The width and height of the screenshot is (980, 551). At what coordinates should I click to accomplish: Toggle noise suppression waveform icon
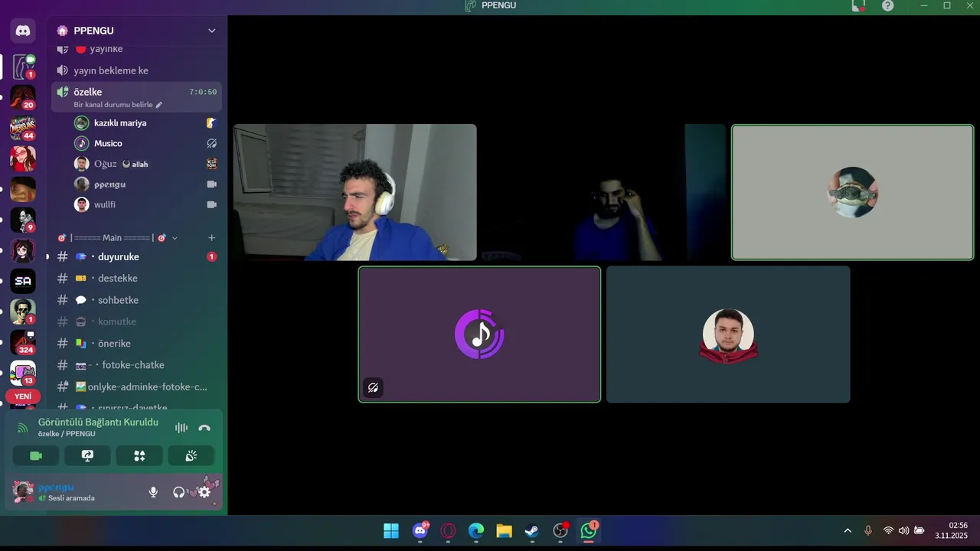point(181,428)
